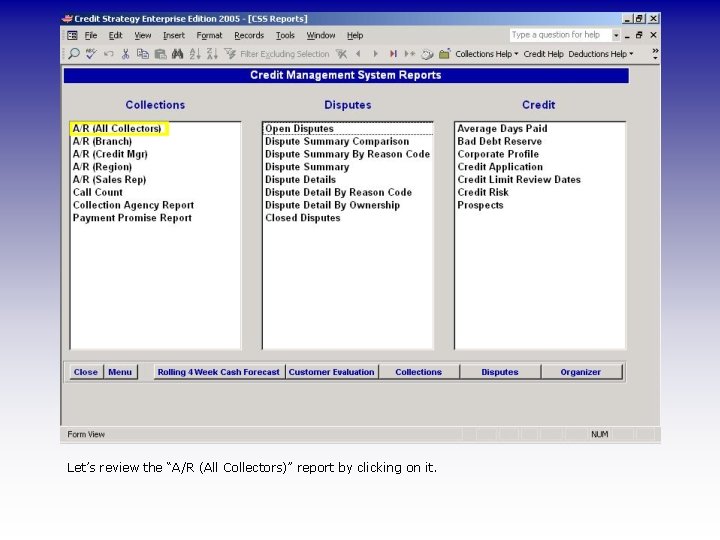The height and width of the screenshot is (540, 720).
Task: Select the Collection Agency Report
Action: pos(133,205)
